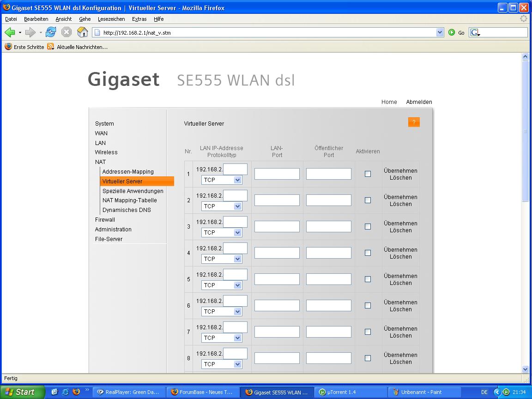532x399 pixels.
Task: Open Spezielle Anwendungen under NAT
Action: 133,191
